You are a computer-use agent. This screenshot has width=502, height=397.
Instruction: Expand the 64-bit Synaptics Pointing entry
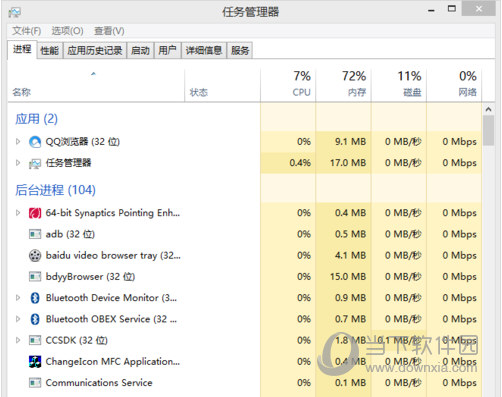pyautogui.click(x=18, y=213)
